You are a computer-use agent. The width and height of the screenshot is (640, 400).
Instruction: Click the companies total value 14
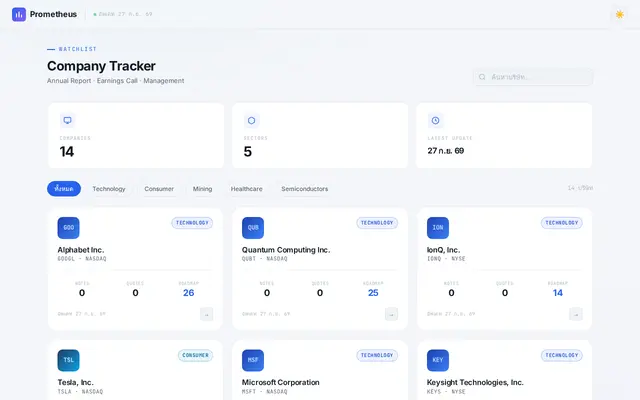coord(67,152)
